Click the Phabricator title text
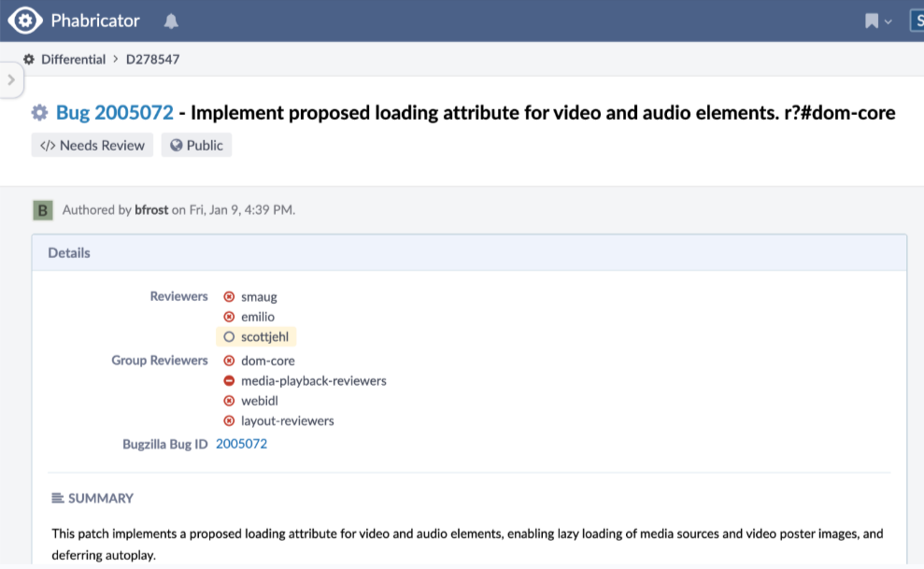 coord(95,21)
